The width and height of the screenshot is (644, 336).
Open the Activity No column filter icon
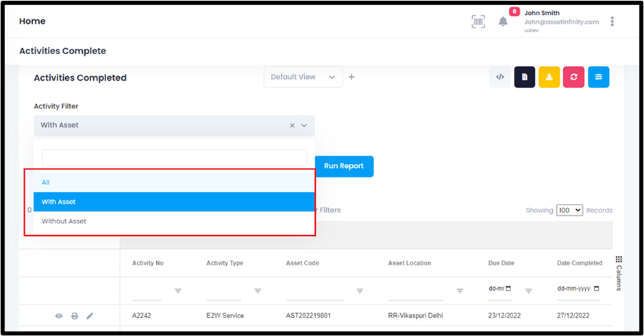[x=178, y=291]
